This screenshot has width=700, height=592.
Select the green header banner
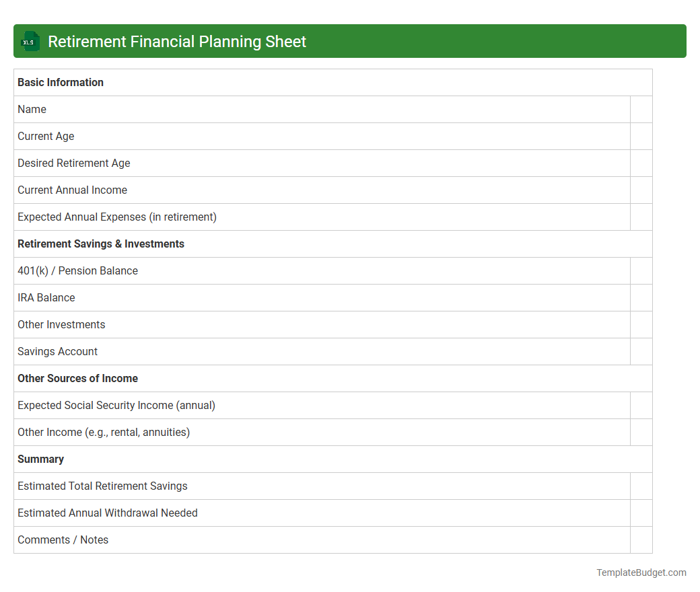coord(350,41)
